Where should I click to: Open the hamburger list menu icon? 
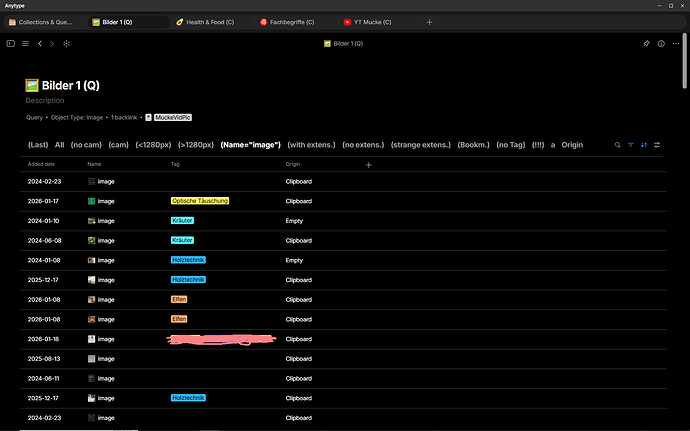(x=26, y=44)
